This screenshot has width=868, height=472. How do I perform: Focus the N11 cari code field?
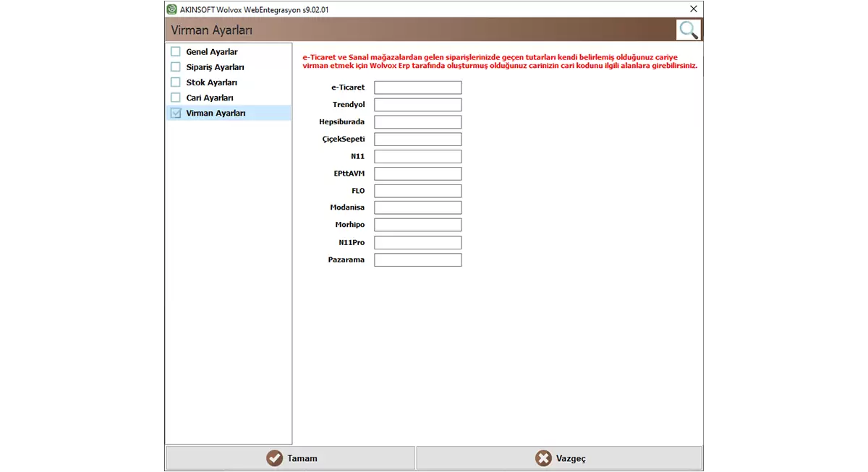tap(417, 157)
